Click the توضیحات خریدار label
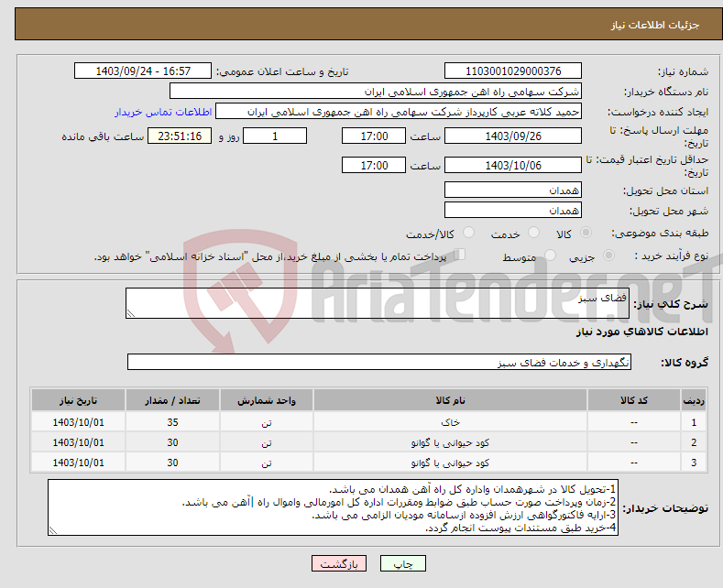The width and height of the screenshot is (723, 588). 665,507
